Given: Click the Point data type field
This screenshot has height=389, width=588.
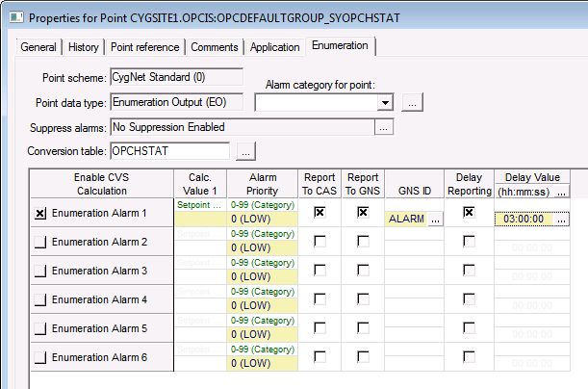Looking at the screenshot, I should coord(177,102).
